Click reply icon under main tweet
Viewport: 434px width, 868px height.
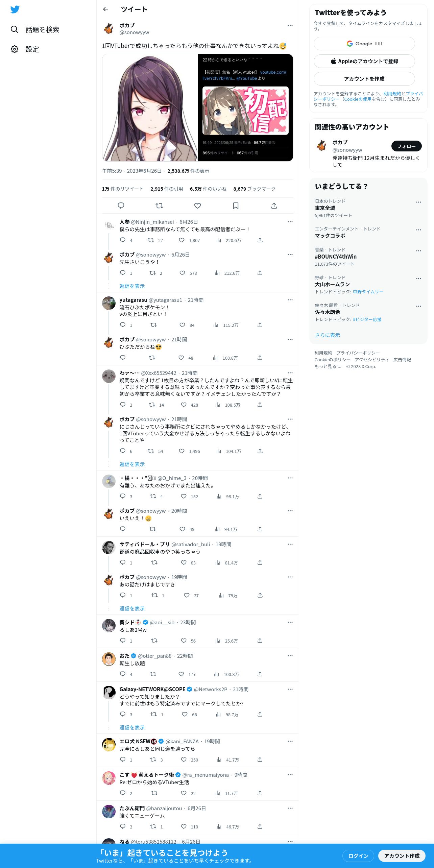(121, 206)
